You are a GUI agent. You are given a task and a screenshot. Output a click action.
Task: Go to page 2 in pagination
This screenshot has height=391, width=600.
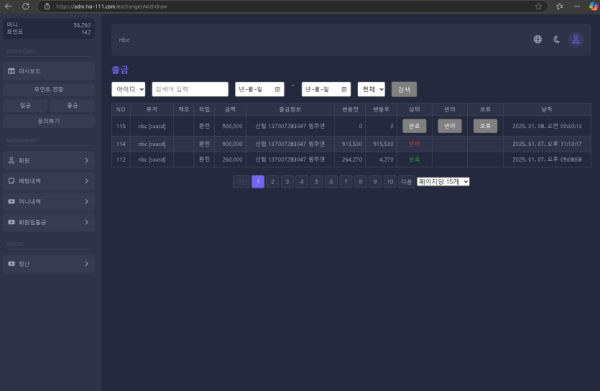click(272, 182)
